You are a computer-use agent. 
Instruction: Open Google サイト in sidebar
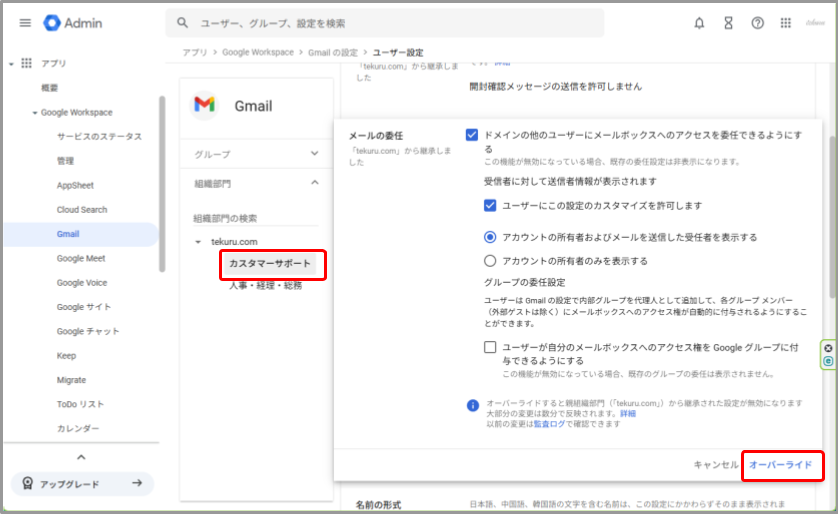pyautogui.click(x=84, y=307)
